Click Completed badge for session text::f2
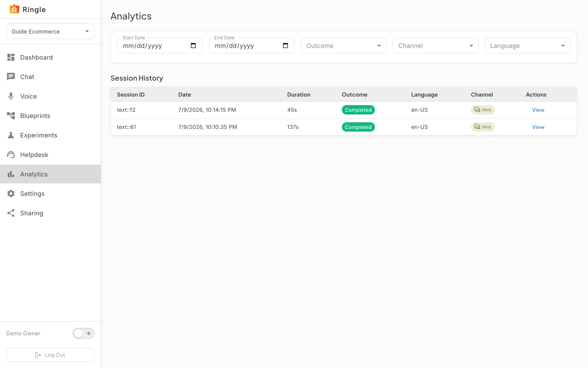Viewport: 588px width, 368px height. (x=358, y=110)
